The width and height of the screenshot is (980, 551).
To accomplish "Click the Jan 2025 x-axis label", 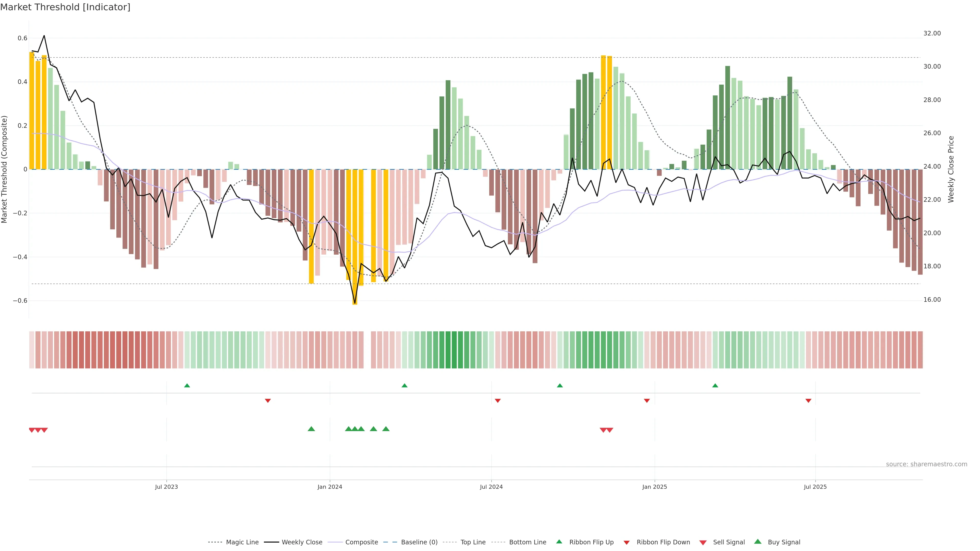I will (654, 487).
